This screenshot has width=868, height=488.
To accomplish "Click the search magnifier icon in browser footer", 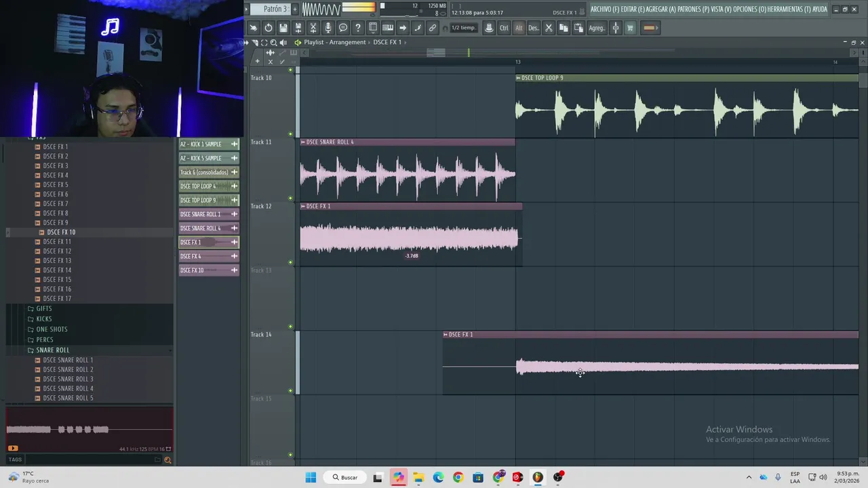I will click(x=167, y=460).
